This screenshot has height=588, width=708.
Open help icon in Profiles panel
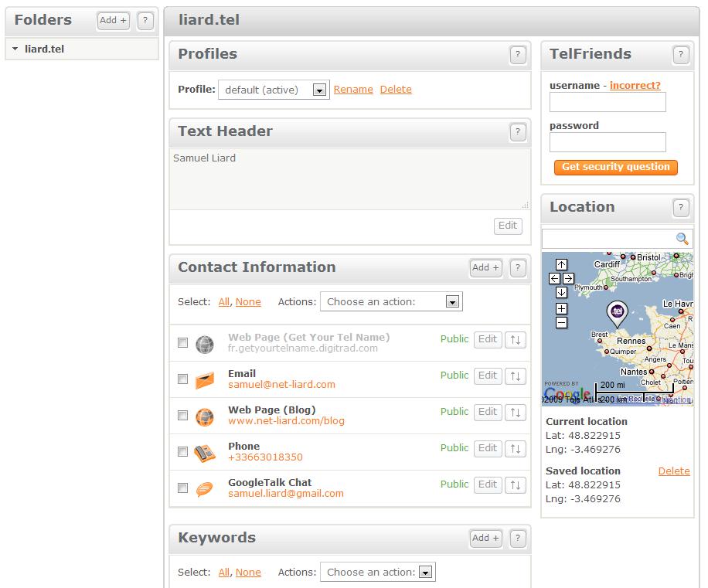pyautogui.click(x=518, y=55)
